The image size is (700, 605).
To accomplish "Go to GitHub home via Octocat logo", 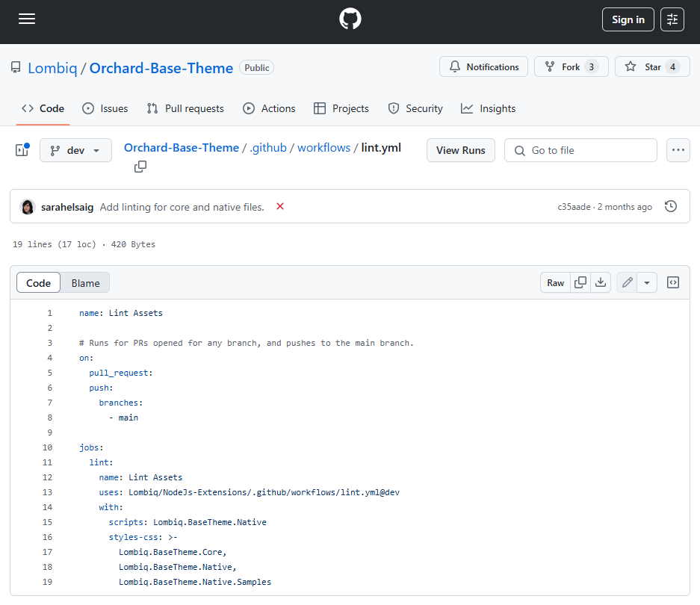I will point(350,19).
